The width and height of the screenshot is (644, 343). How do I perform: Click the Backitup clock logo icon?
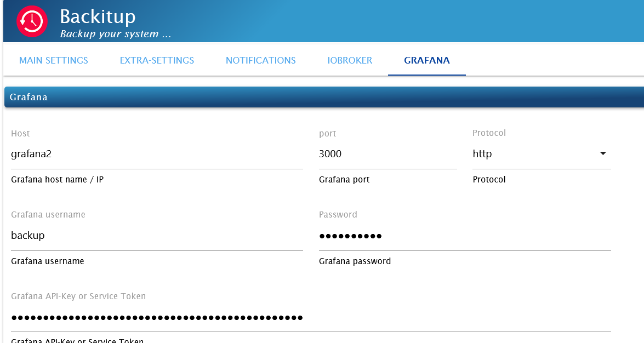click(32, 21)
